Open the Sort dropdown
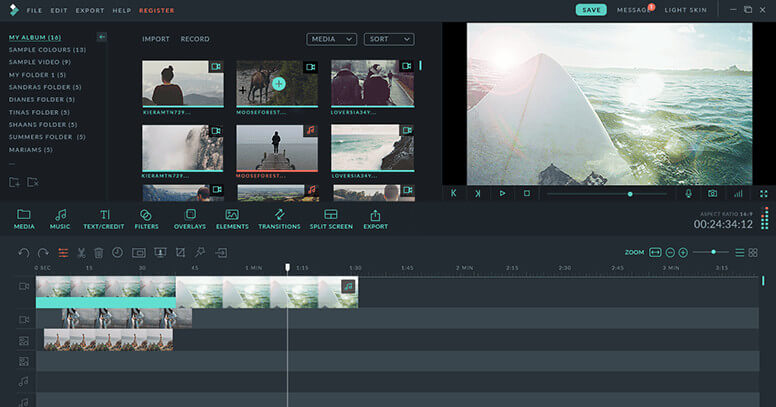This screenshot has width=776, height=407. coord(389,39)
